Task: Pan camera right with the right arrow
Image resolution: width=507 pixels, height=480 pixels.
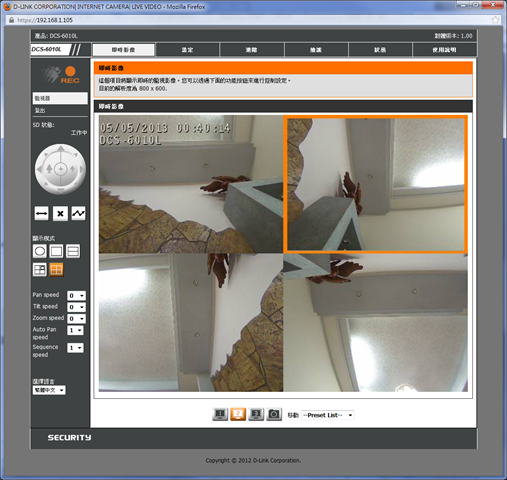Action: (81, 169)
